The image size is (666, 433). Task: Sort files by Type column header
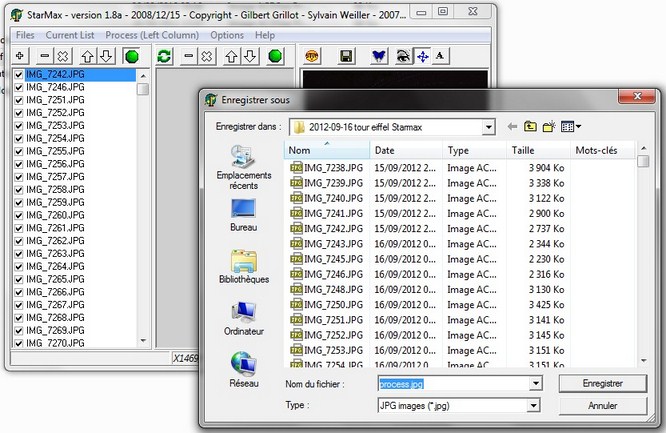click(474, 150)
